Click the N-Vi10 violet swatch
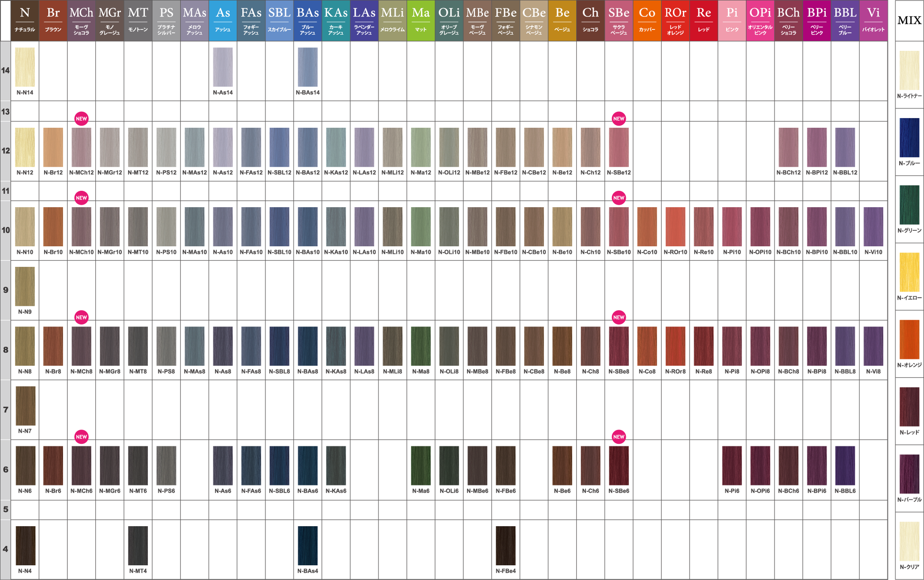924x580 pixels. coord(873,227)
